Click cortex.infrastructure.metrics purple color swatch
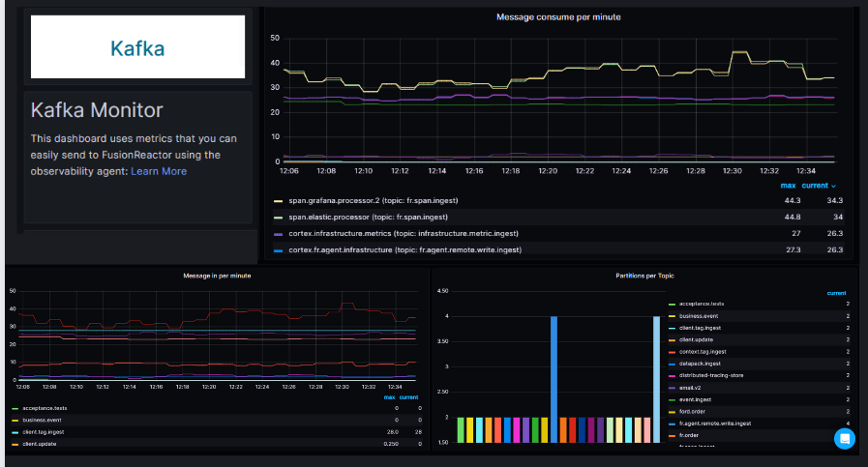868x467 pixels. click(279, 234)
